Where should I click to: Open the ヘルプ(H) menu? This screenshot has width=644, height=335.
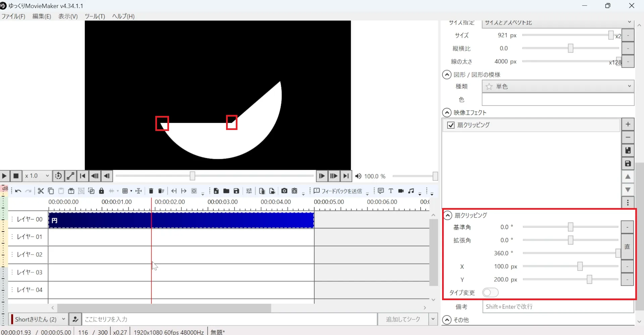pos(123,16)
